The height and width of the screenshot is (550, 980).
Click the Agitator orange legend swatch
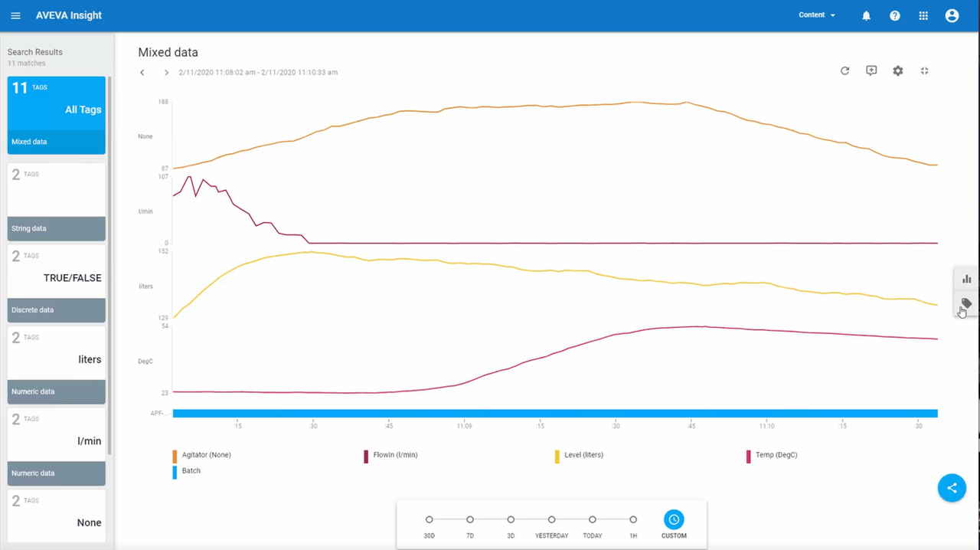[175, 455]
